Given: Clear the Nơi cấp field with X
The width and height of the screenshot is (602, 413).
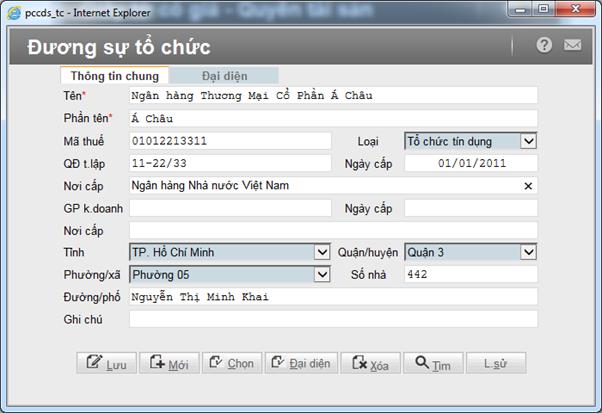Looking at the screenshot, I should coord(528,186).
